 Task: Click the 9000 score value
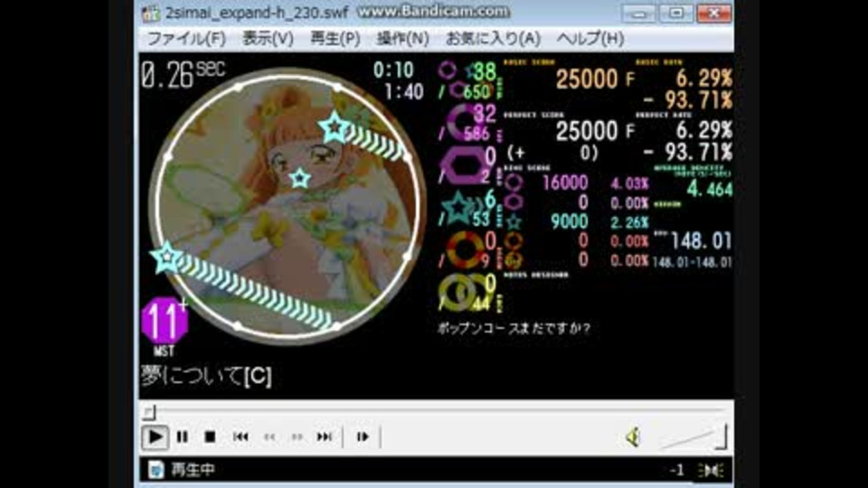click(x=570, y=222)
